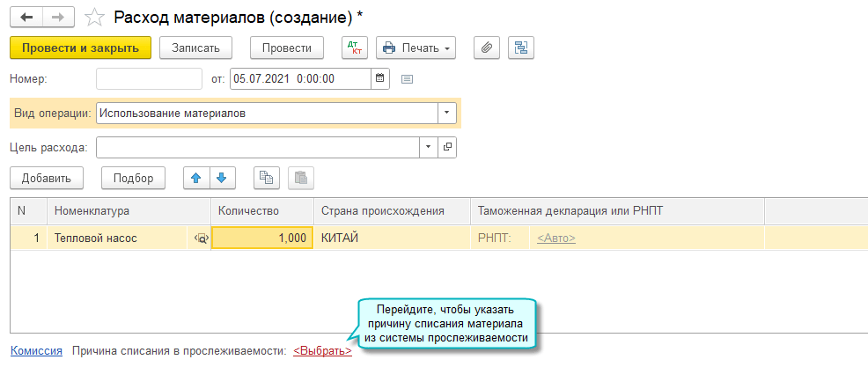The image size is (868, 367).
Task: Expand the Цель расхода dropdown
Action: (x=429, y=147)
